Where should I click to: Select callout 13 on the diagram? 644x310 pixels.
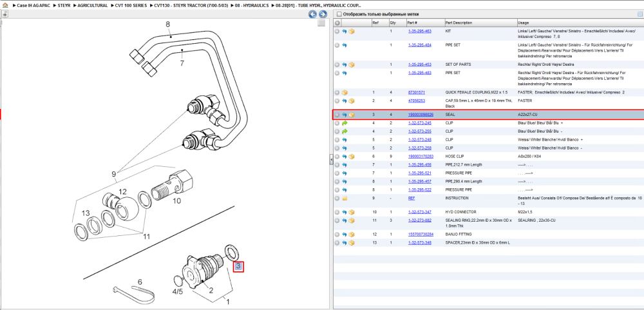click(x=86, y=213)
